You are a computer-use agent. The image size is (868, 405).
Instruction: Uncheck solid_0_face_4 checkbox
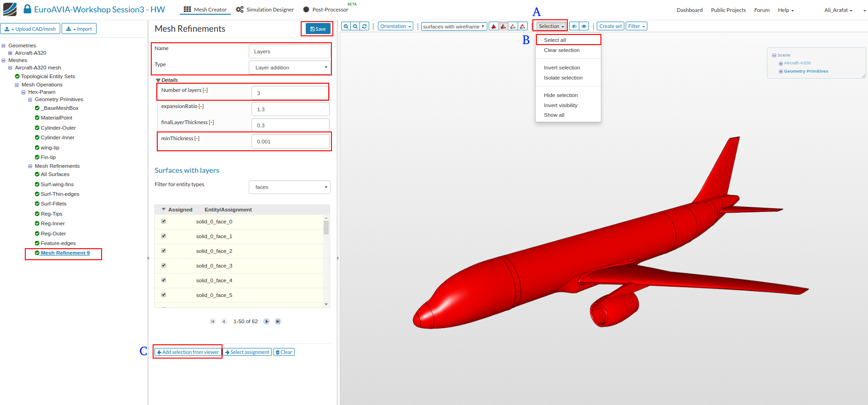pos(164,280)
